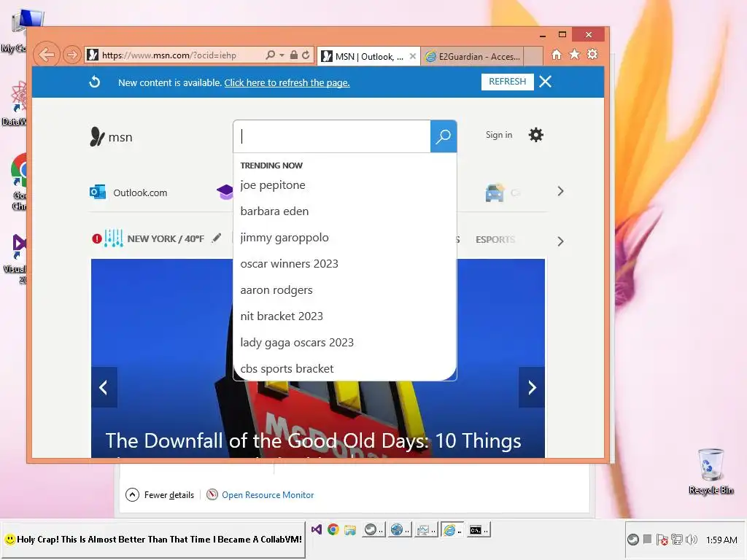Open Action Center flag in system tray
This screenshot has width=747, height=560.
click(x=662, y=540)
